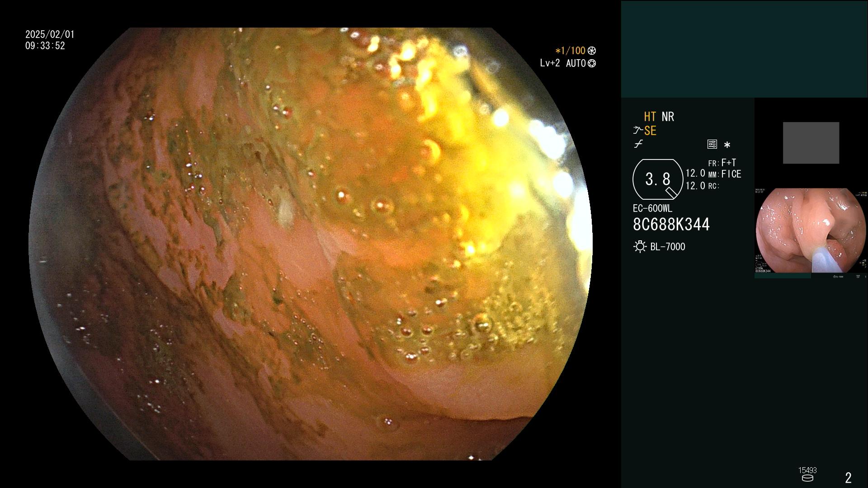
Task: Click the RC: field label
Action: coord(713,186)
